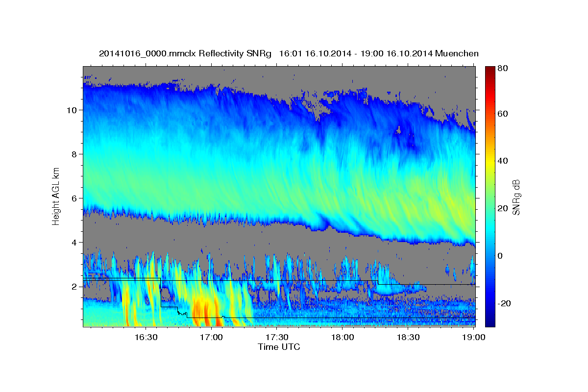Click the 'Time UTC' axis label
588x392 pixels.
pos(279,347)
